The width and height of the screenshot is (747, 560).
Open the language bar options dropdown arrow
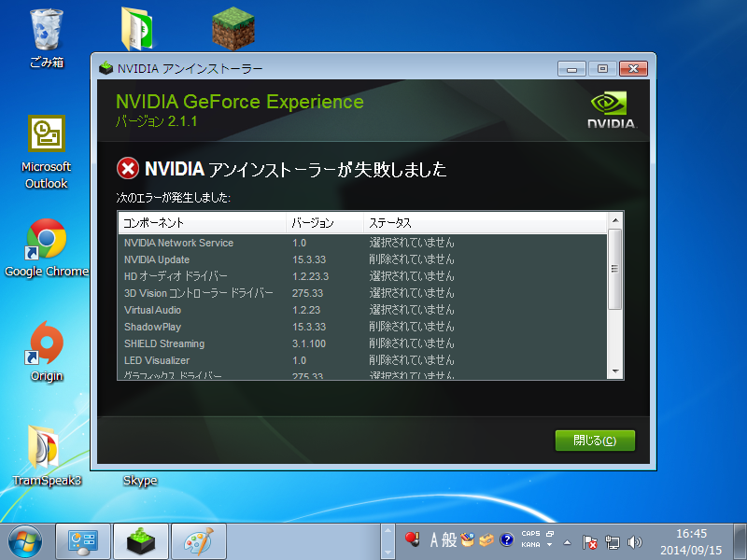(549, 545)
